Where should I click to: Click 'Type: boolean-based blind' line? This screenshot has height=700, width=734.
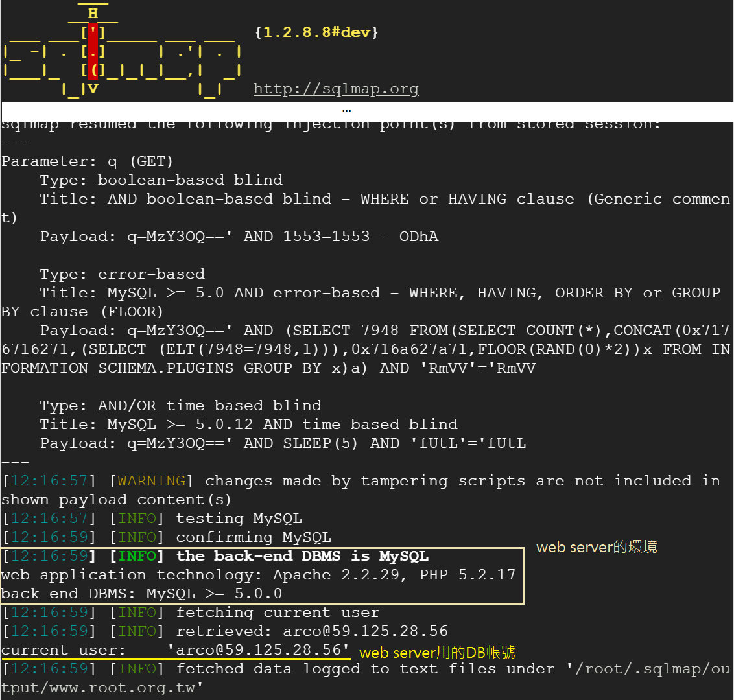point(161,180)
